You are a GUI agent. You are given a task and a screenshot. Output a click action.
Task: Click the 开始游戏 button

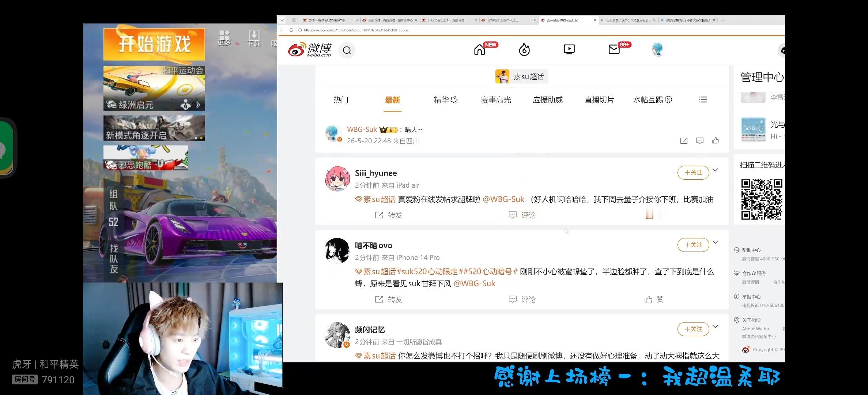[x=154, y=44]
